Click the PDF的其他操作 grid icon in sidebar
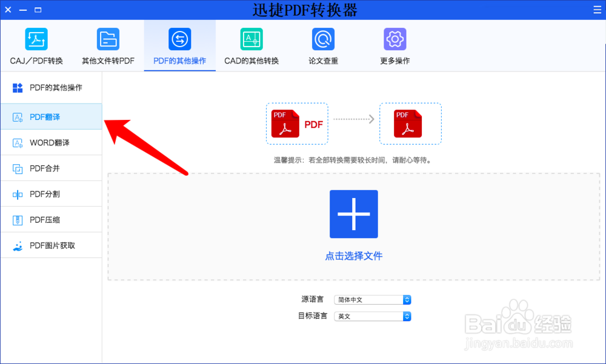 [18, 88]
